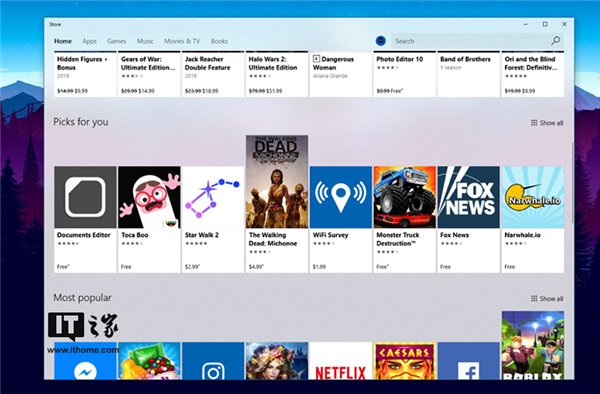Open Halo Wars 2: Ultimate Edition deal

(x=277, y=74)
